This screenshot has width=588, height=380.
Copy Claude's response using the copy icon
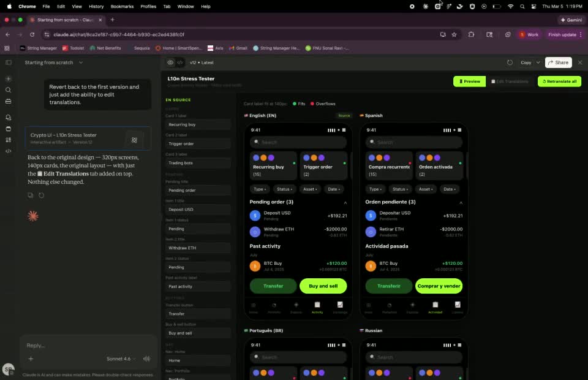coord(31,195)
